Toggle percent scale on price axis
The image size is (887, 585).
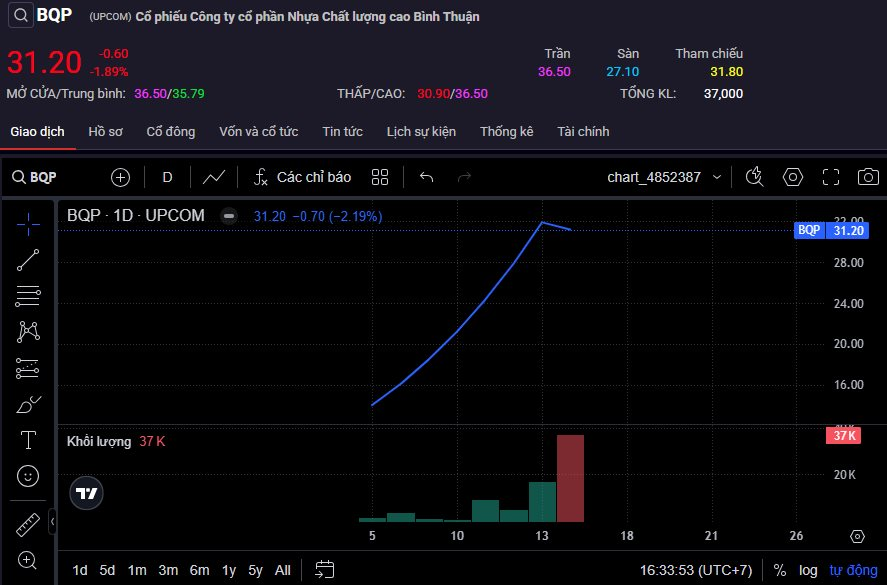(779, 570)
